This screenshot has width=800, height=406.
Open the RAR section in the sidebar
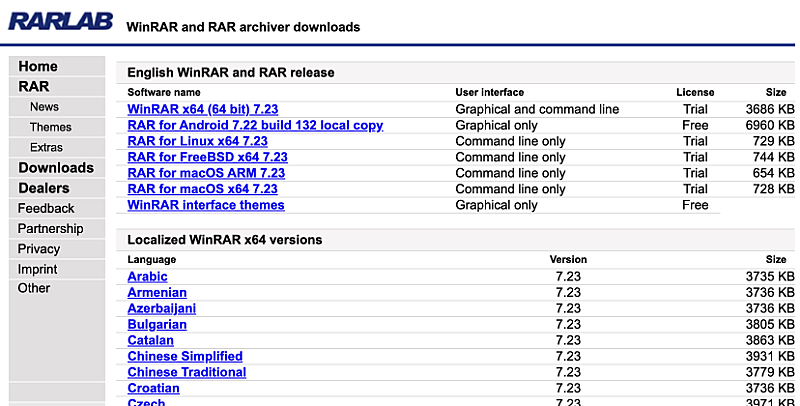pyautogui.click(x=34, y=87)
